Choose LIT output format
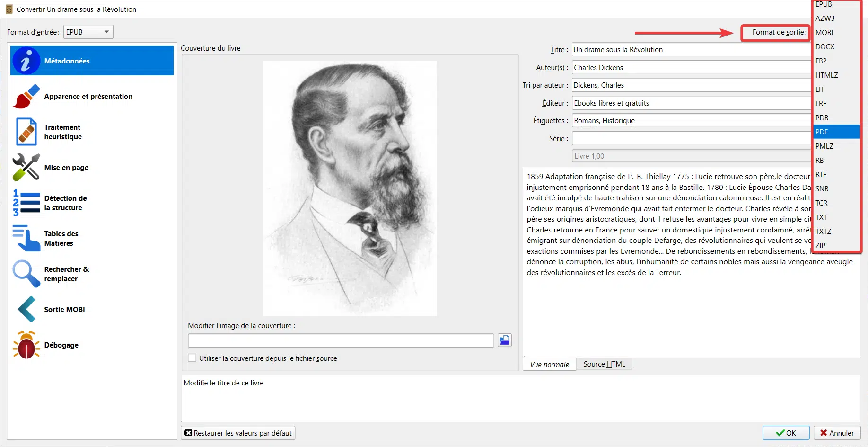This screenshot has height=447, width=868. (836, 89)
